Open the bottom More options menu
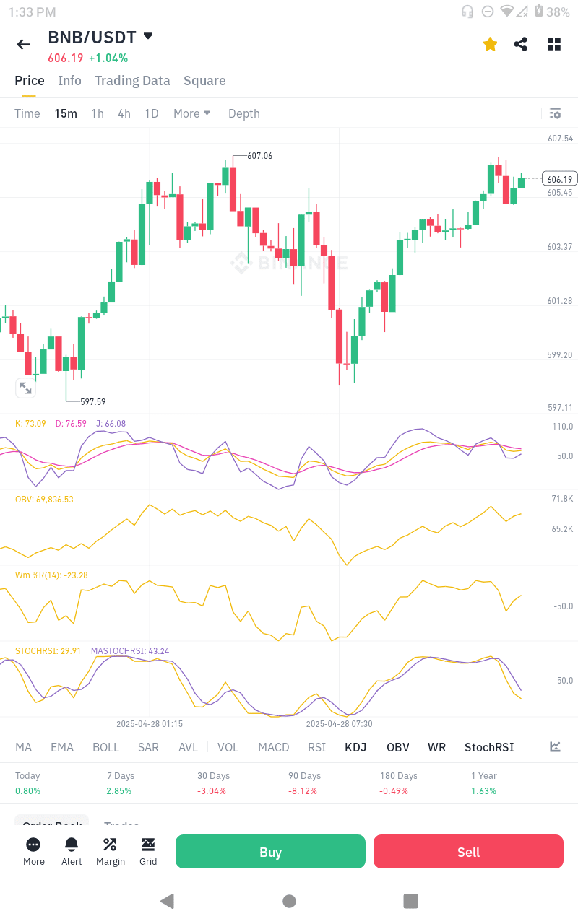The height and width of the screenshot is (924, 578). point(33,851)
